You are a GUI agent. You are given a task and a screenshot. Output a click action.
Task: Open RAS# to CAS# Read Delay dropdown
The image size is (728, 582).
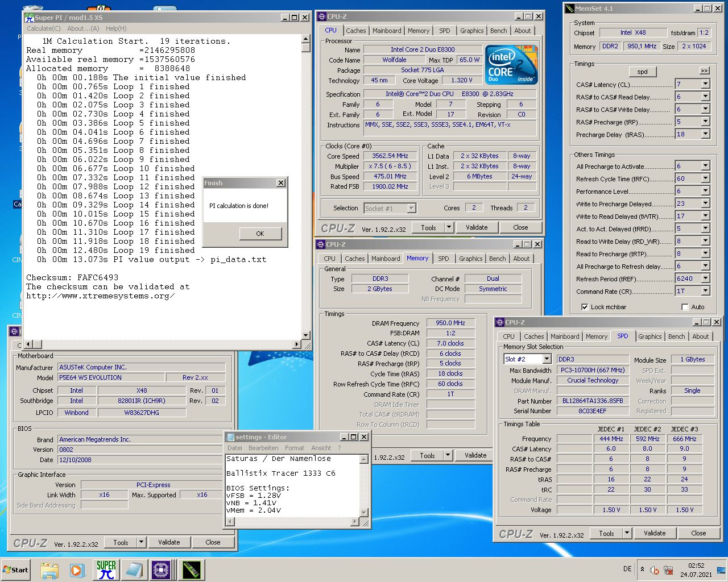(x=705, y=97)
